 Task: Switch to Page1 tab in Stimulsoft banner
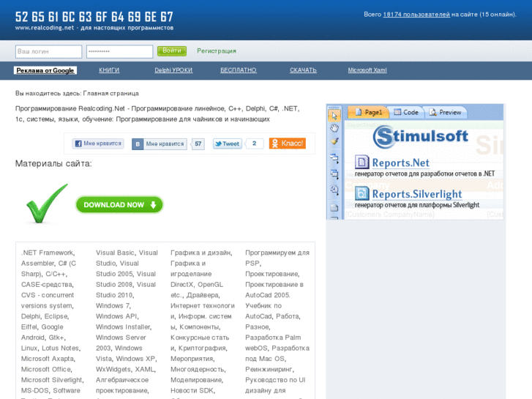tap(368, 113)
